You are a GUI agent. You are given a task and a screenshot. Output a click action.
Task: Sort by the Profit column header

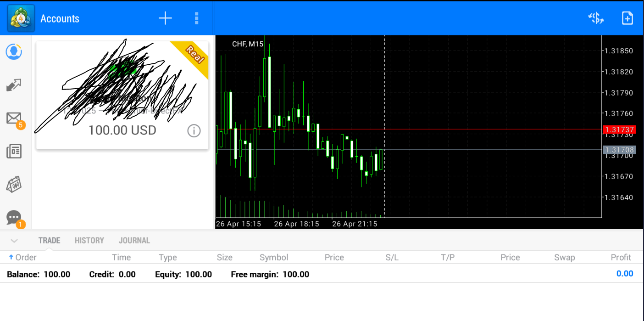pyautogui.click(x=621, y=257)
